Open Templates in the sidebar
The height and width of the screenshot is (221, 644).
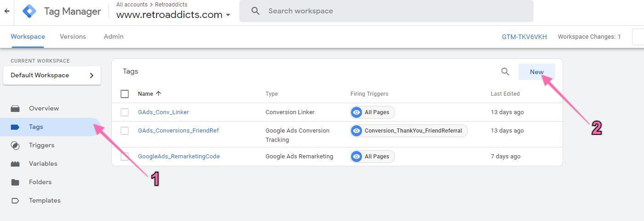(45, 201)
